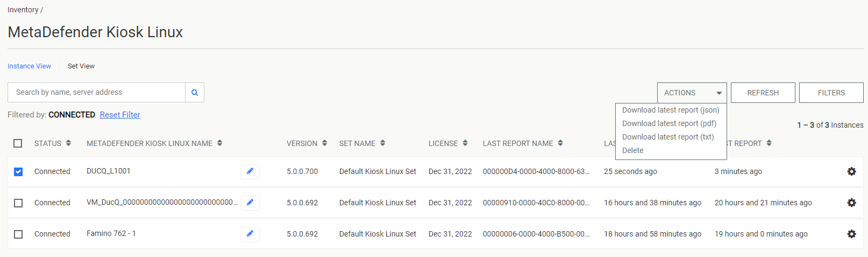Check the Famino 762 - 1 row checkbox
The width and height of the screenshot is (868, 257).
[x=18, y=234]
